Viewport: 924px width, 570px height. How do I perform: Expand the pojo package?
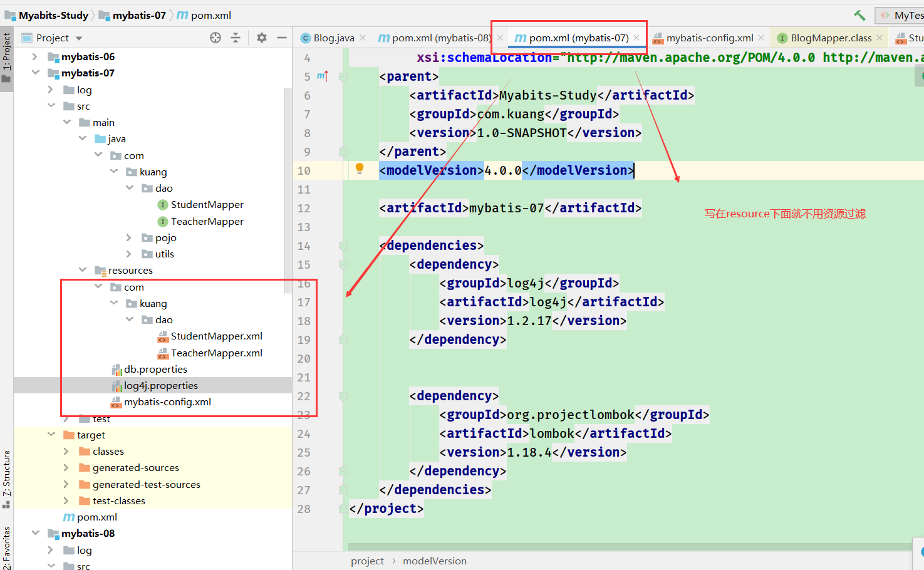[129, 237]
